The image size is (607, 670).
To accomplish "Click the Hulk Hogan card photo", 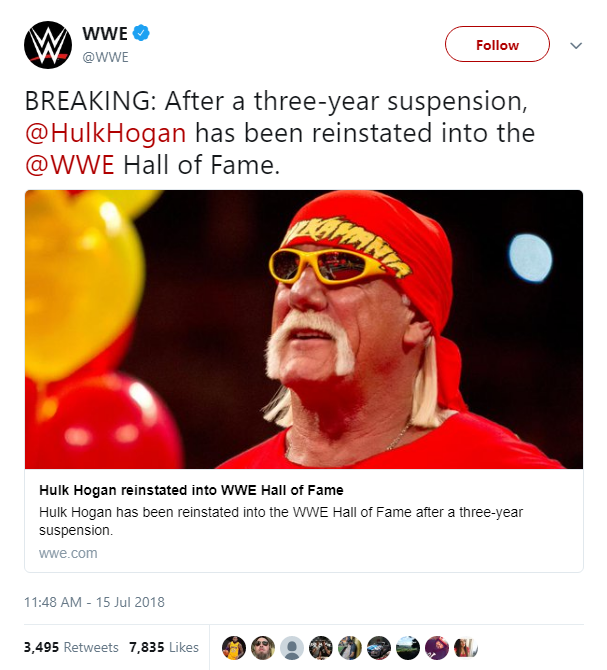I will [304, 329].
